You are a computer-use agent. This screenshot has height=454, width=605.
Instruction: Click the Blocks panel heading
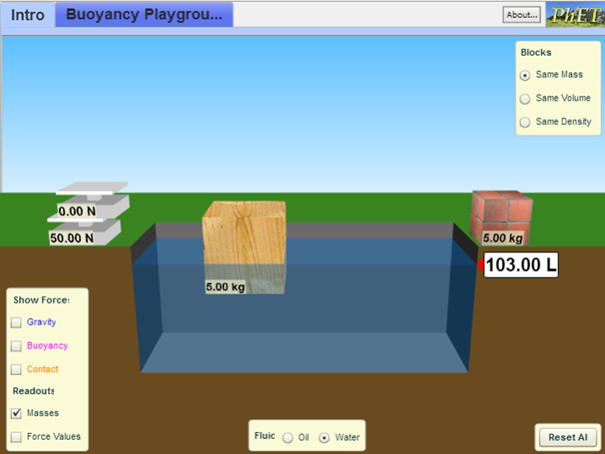(x=536, y=52)
